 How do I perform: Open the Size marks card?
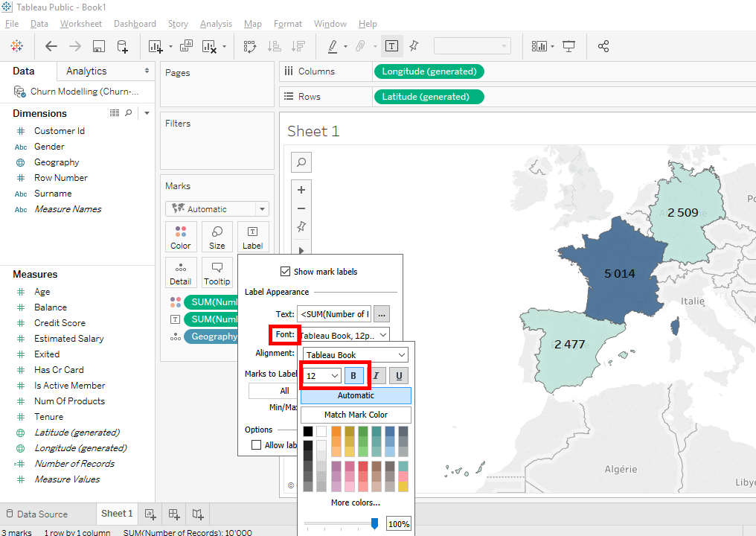217,237
